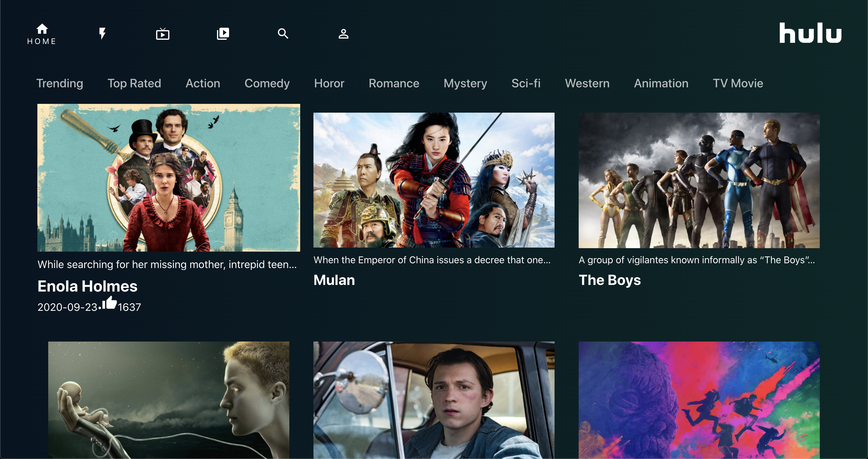
Task: Click The Boys title text
Action: tap(609, 280)
